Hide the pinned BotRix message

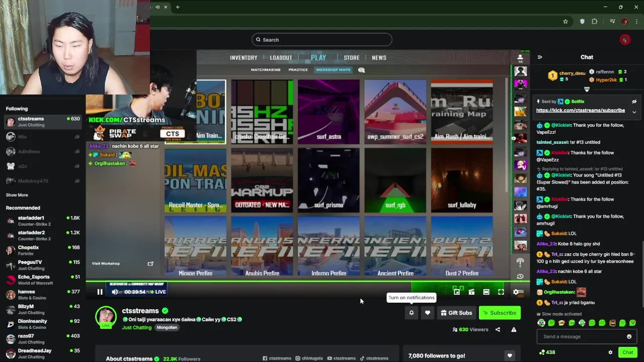(x=634, y=102)
